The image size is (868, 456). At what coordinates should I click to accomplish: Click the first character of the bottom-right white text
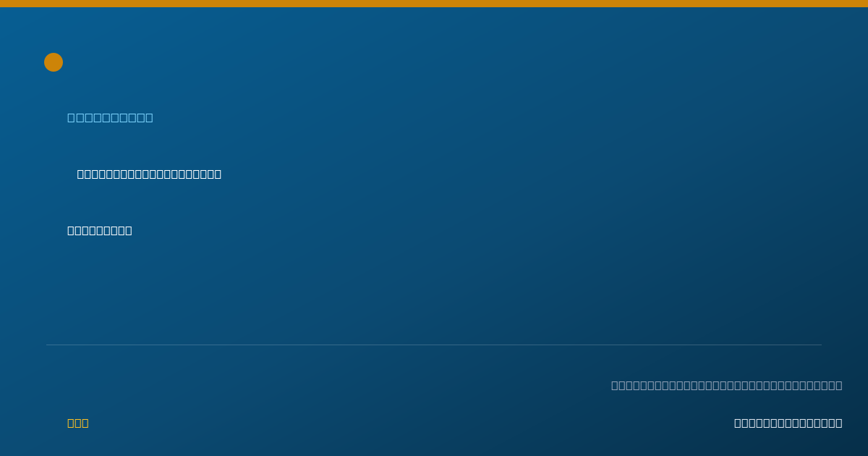point(738,423)
